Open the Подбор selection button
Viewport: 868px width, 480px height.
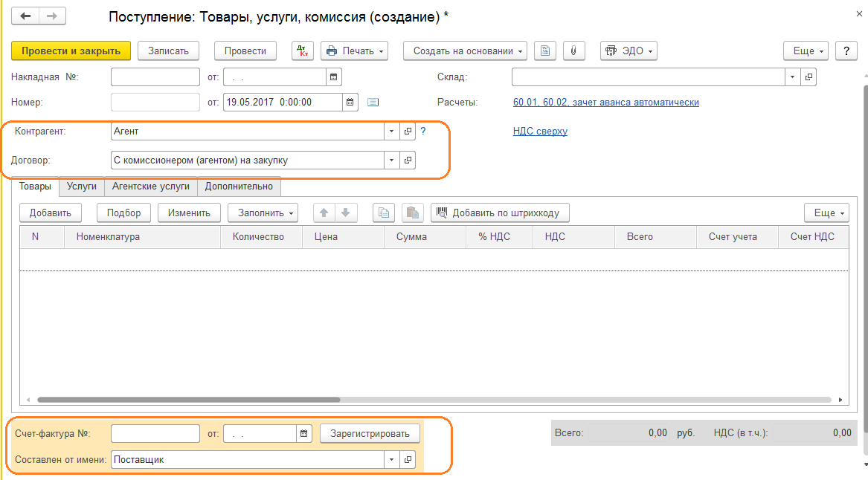coord(124,213)
